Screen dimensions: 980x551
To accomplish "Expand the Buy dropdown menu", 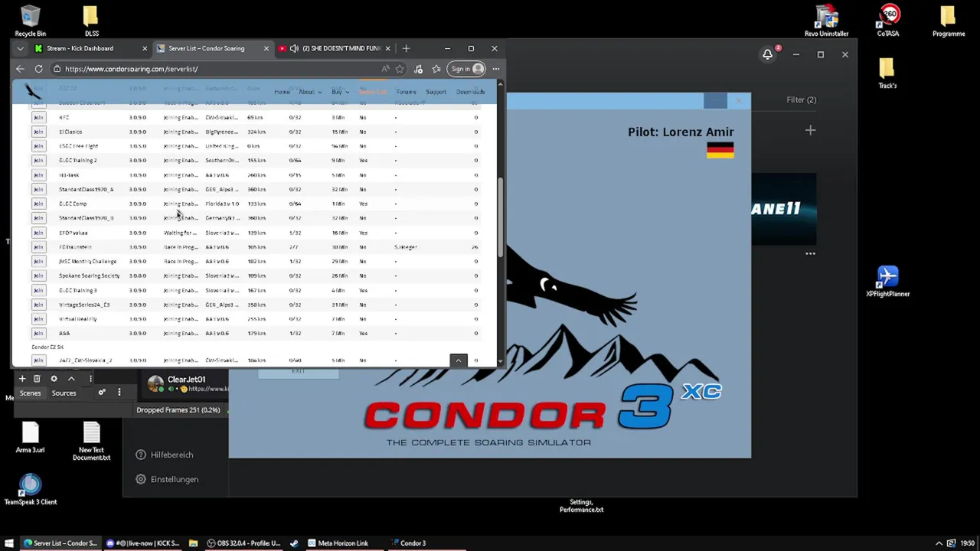I will click(339, 92).
